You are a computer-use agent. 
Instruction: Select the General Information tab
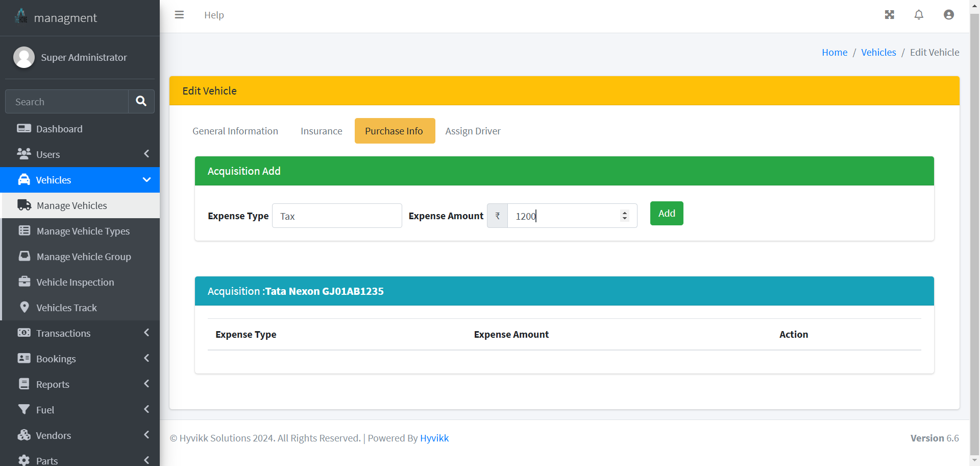(x=235, y=131)
